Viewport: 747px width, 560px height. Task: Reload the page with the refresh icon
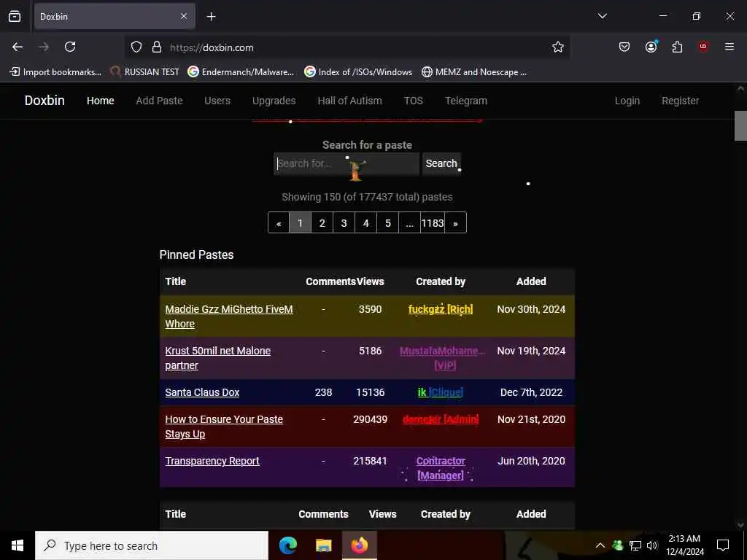click(x=70, y=47)
